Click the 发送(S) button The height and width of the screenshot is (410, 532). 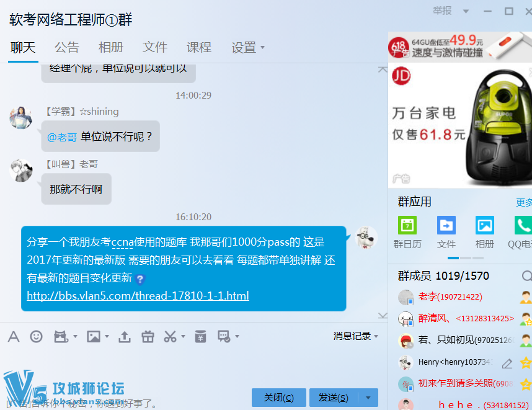(x=333, y=398)
